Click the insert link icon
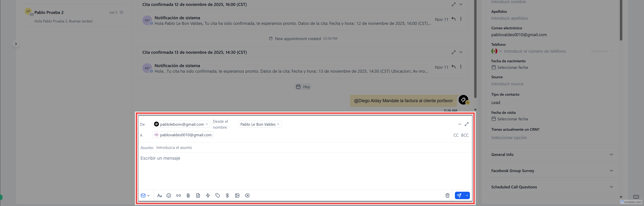The image size is (644, 206). coord(179,195)
